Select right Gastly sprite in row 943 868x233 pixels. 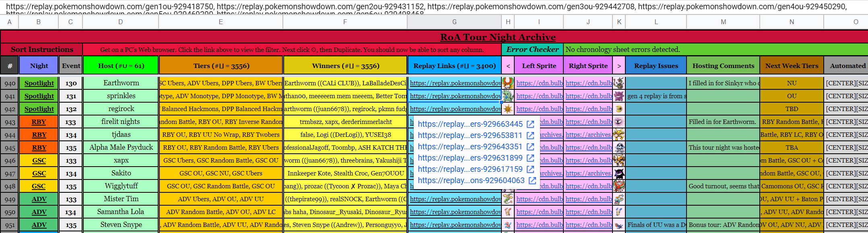tap(619, 122)
